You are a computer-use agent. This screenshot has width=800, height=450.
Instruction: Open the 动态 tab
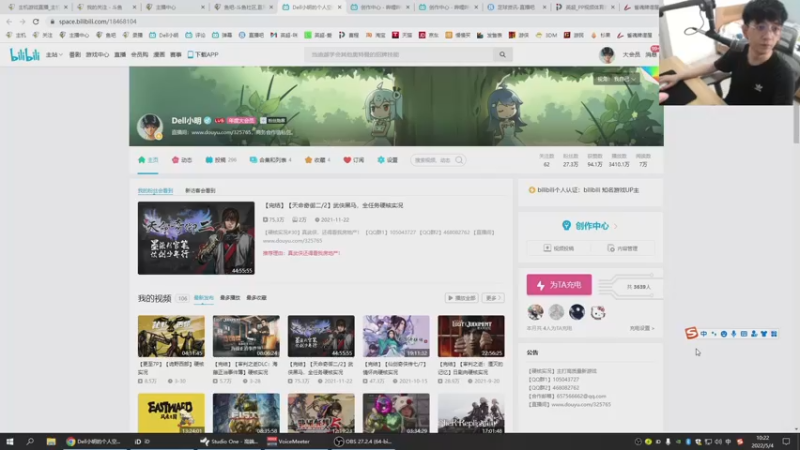click(x=182, y=160)
